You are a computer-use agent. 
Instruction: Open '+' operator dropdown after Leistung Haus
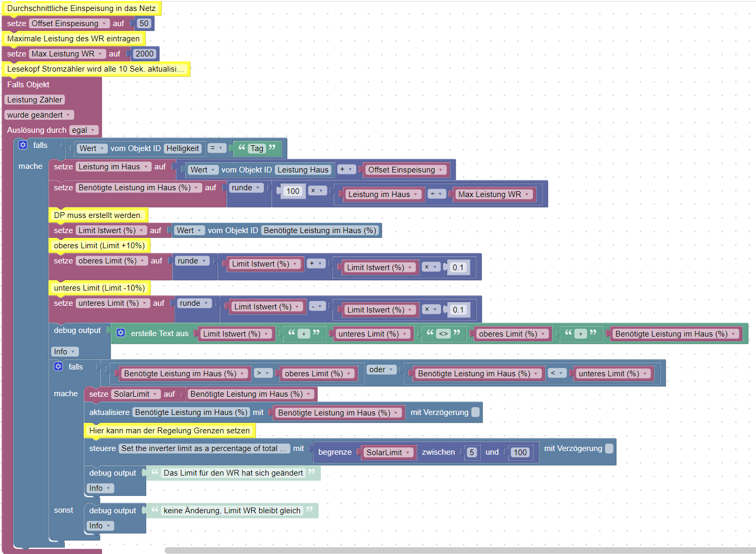point(346,169)
